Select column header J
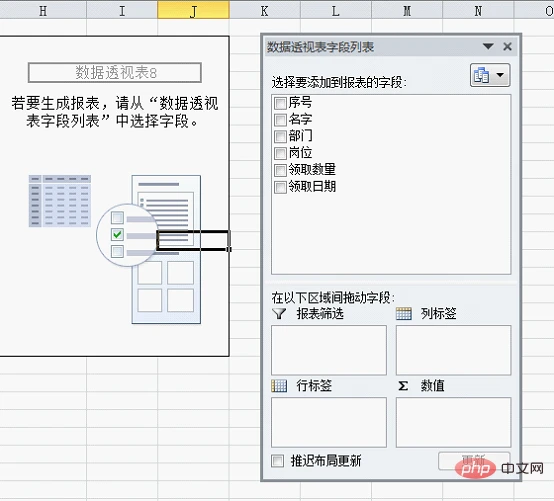The height and width of the screenshot is (501, 554). pyautogui.click(x=194, y=10)
